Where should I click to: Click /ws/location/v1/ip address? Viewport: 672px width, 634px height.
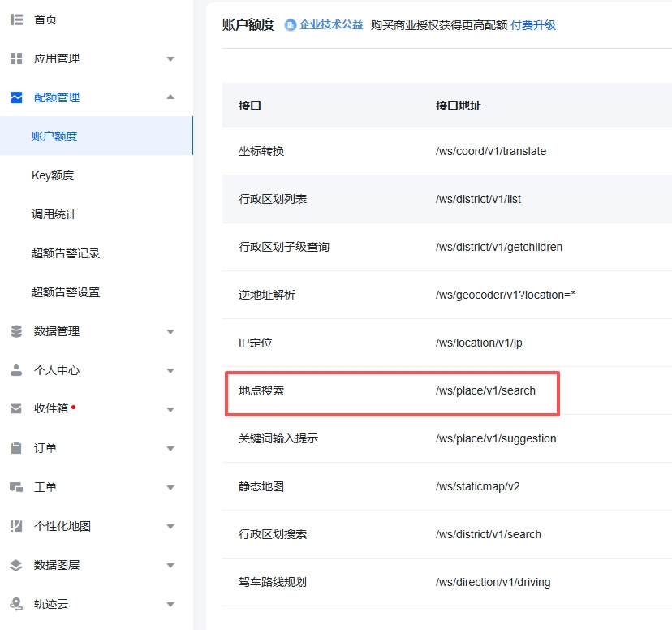(479, 343)
